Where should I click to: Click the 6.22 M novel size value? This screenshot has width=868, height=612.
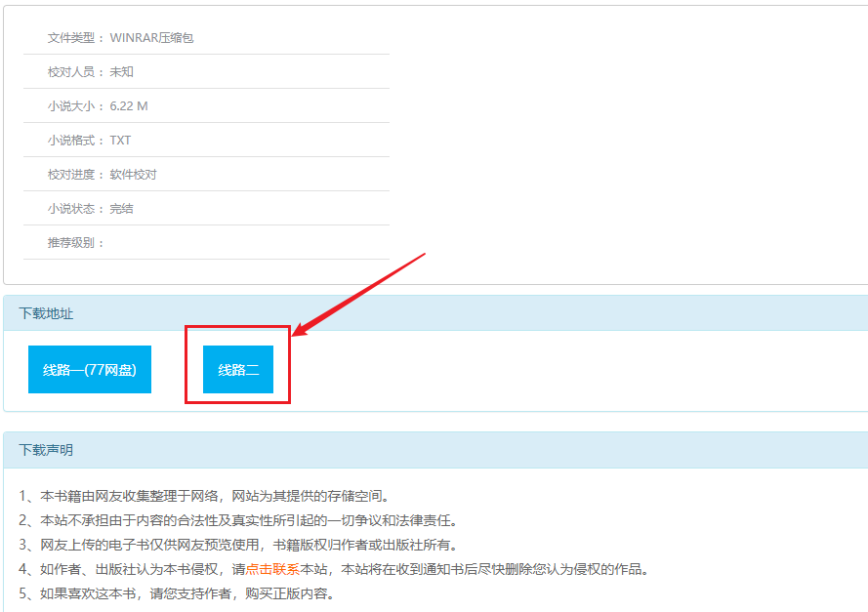129,106
